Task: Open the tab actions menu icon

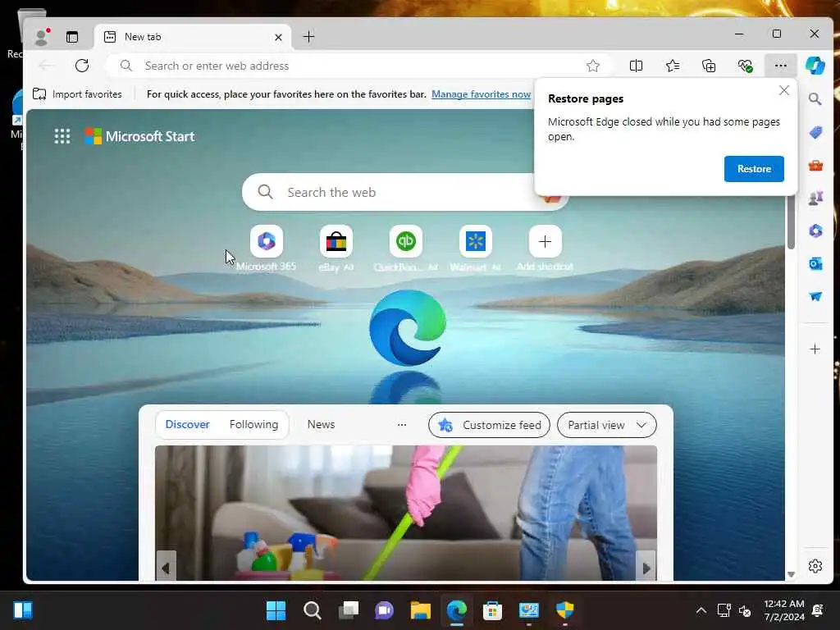Action: tap(72, 36)
